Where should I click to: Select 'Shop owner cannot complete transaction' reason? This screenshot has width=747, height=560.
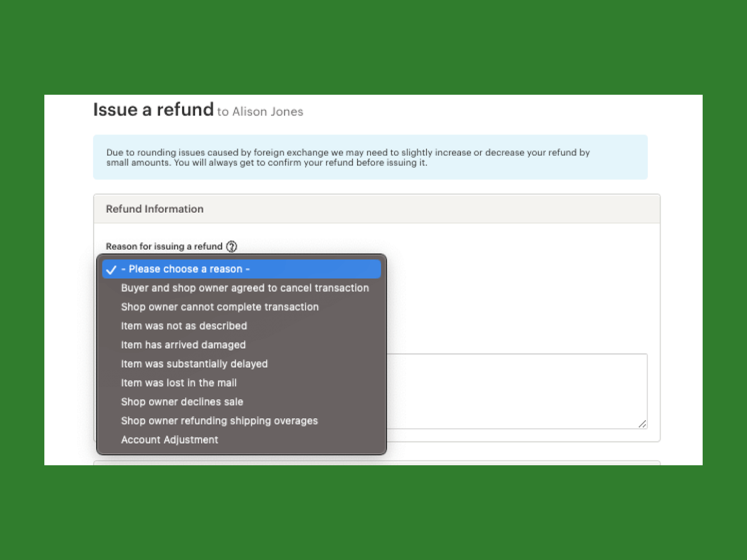[219, 307]
